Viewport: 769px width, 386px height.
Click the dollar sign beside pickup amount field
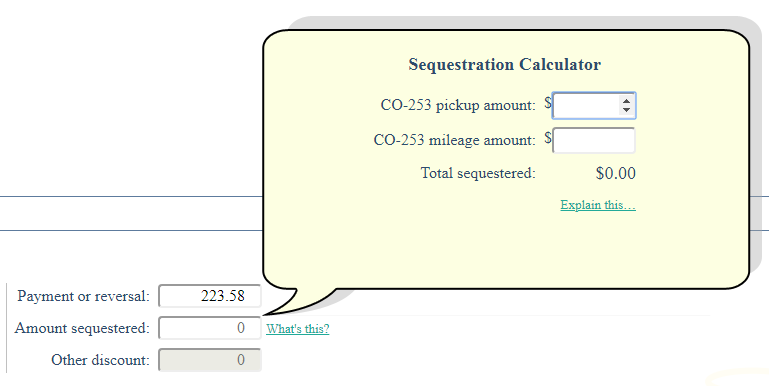[548, 103]
